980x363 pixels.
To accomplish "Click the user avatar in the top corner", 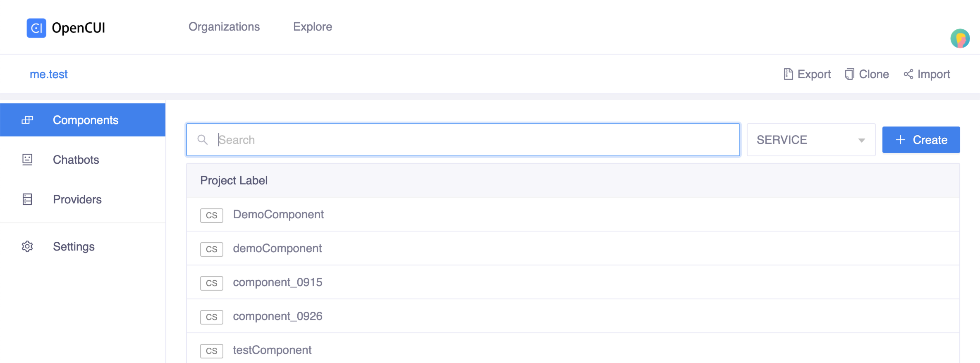I will (x=960, y=38).
